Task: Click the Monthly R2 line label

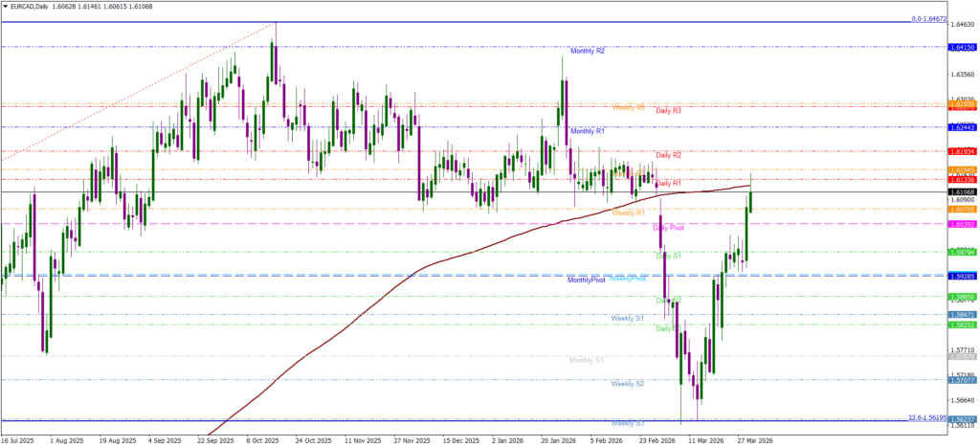Action: tap(587, 51)
